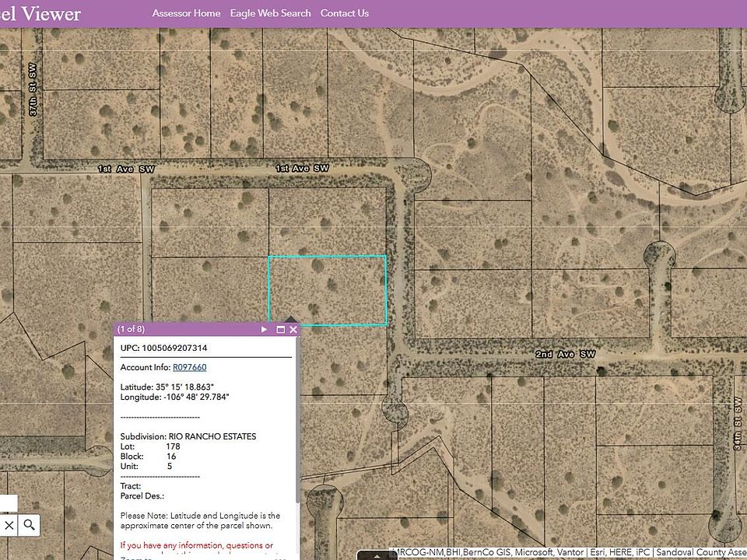Click Subdivision RIO RANCHO ESTATES text

[x=188, y=436]
